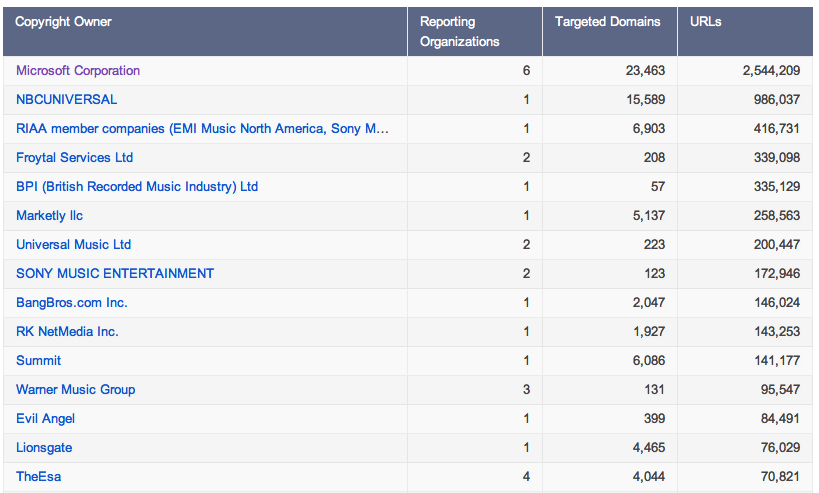Viewport: 819px width, 493px height.
Task: Select the Warner Music Group link
Action: pos(76,390)
